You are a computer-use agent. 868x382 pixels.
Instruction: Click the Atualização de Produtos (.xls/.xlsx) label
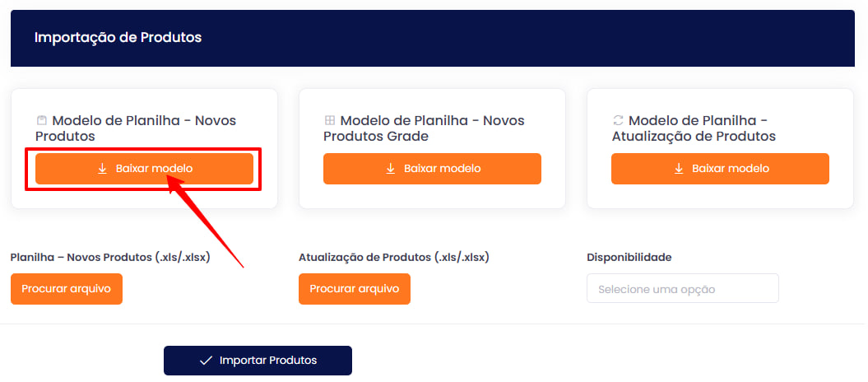[394, 258]
